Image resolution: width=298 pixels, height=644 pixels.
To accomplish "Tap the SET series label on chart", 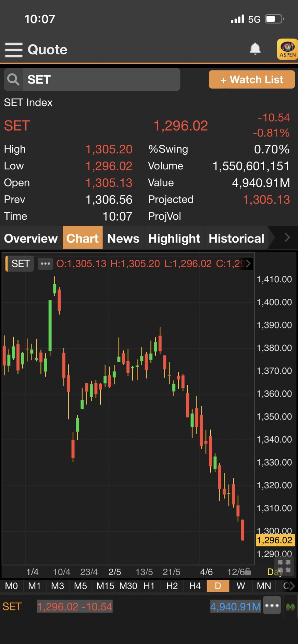I will (21, 263).
